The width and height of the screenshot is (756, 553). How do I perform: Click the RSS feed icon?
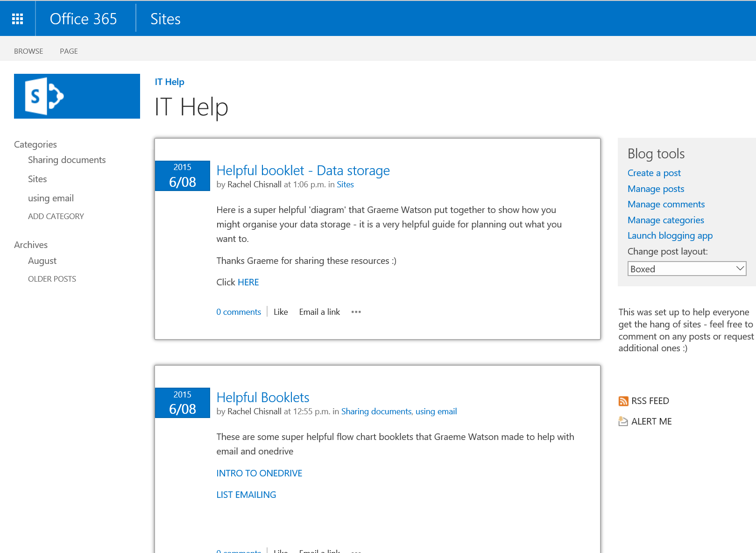[x=623, y=401]
